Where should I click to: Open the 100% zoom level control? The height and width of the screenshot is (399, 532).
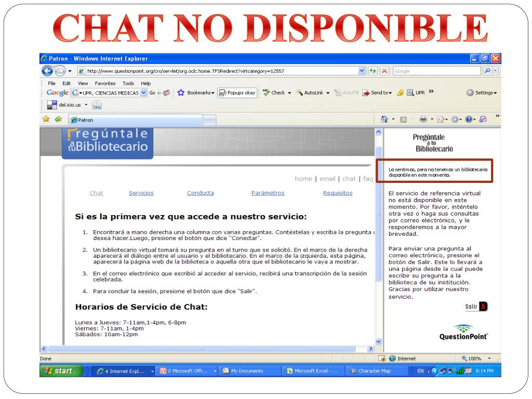coord(477,358)
